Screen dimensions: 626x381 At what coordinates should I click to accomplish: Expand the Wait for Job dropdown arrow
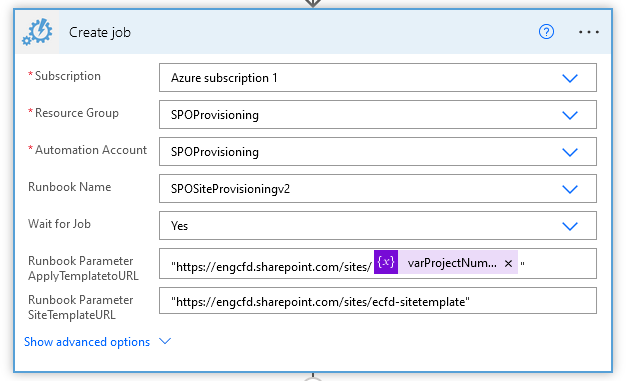pos(570,226)
